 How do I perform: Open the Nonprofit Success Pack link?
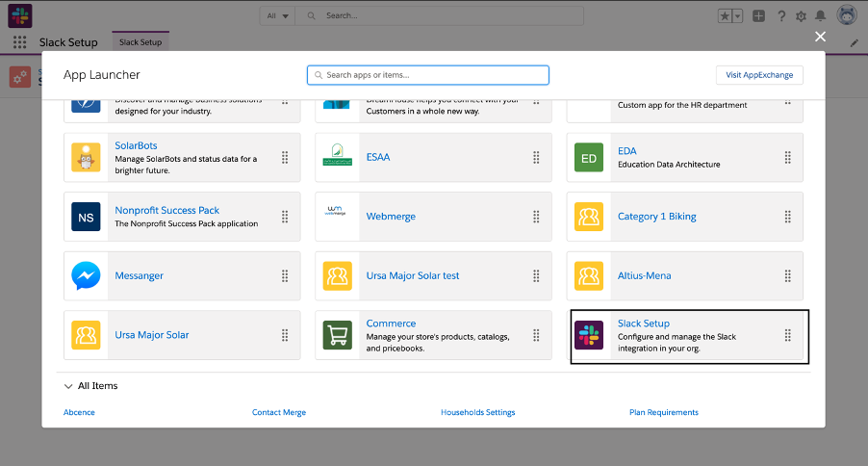(x=167, y=210)
